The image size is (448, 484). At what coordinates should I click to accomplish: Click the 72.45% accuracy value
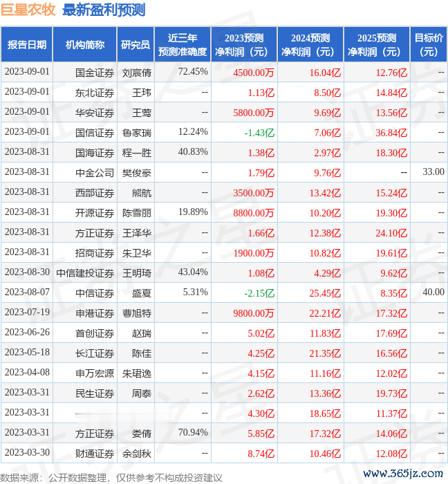coord(193,71)
